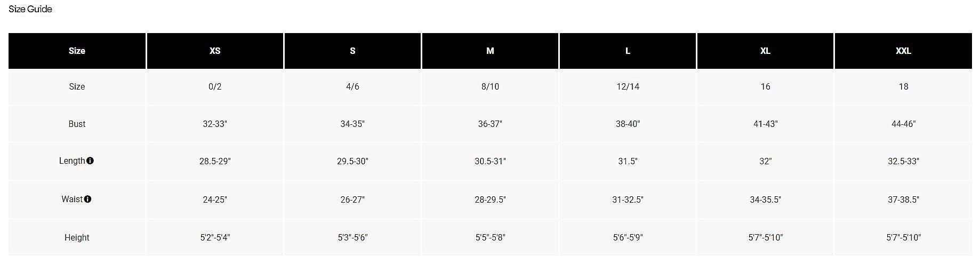
Task: Click the 26-27" waist cell
Action: 352,199
